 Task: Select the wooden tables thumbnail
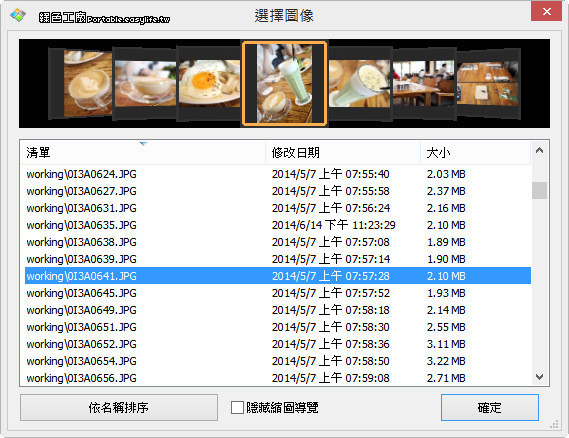point(488,84)
